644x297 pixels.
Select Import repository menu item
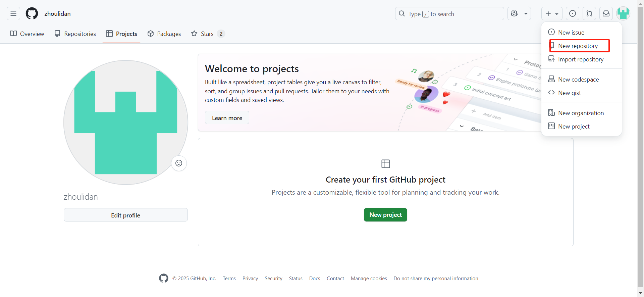pyautogui.click(x=582, y=59)
